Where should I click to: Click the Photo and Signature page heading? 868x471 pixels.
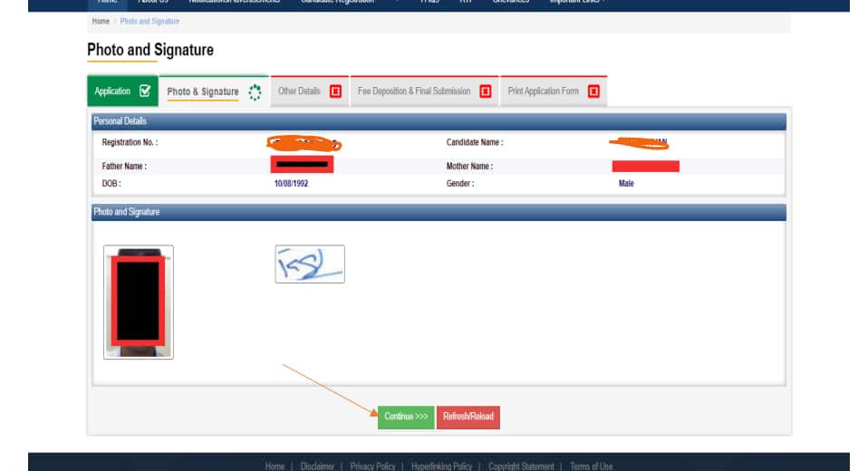coord(150,50)
